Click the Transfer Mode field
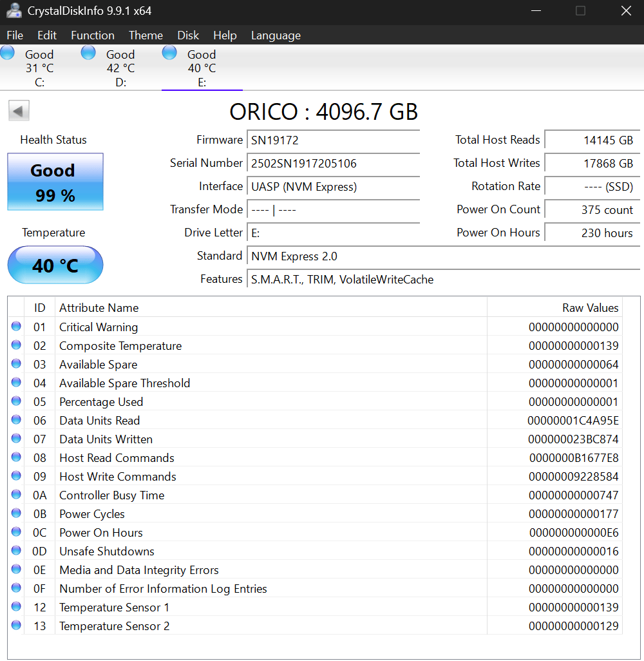The width and height of the screenshot is (644, 661). coord(333,209)
